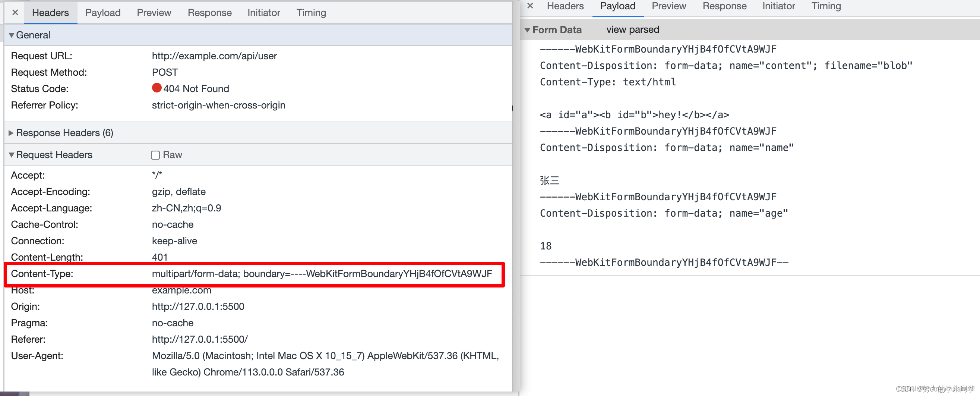Click the zh-CN,zh;q=0.9 language value

click(186, 208)
